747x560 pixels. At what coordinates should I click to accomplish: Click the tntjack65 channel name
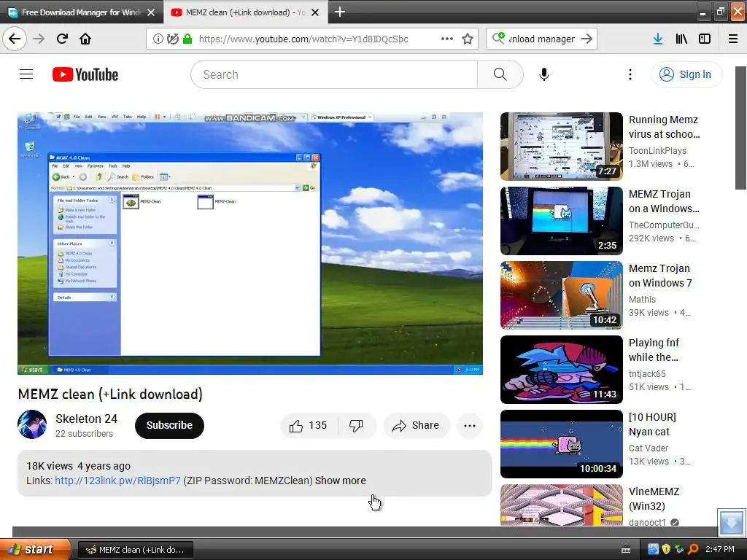[647, 374]
